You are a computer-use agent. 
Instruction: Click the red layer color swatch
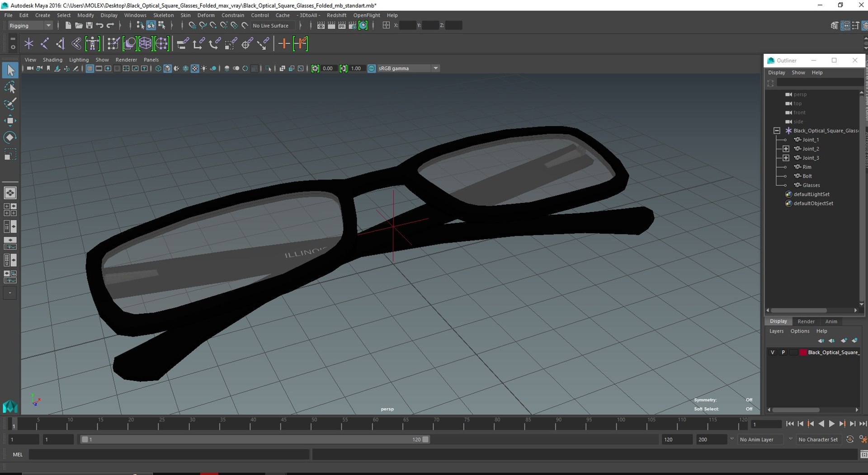[x=803, y=353]
